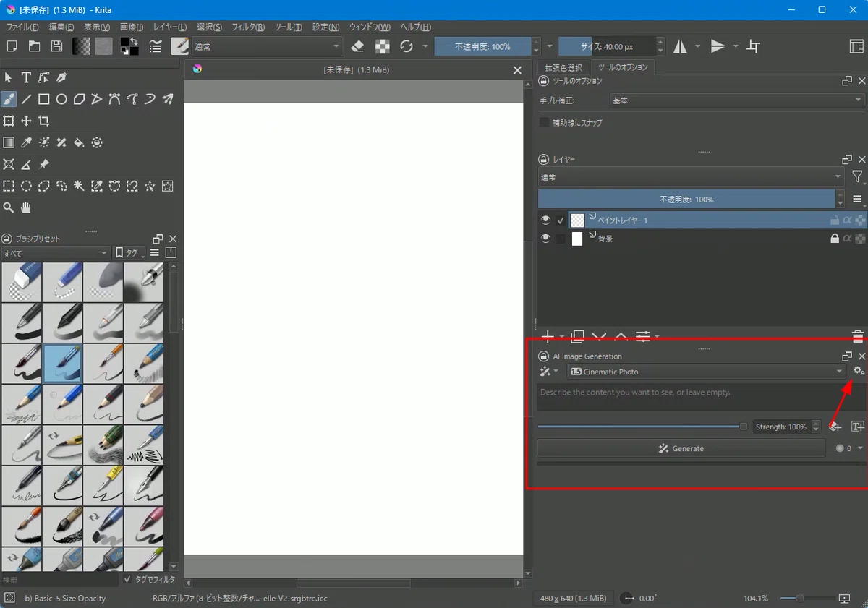Open the タグ dropdown in brush presets

click(x=130, y=253)
